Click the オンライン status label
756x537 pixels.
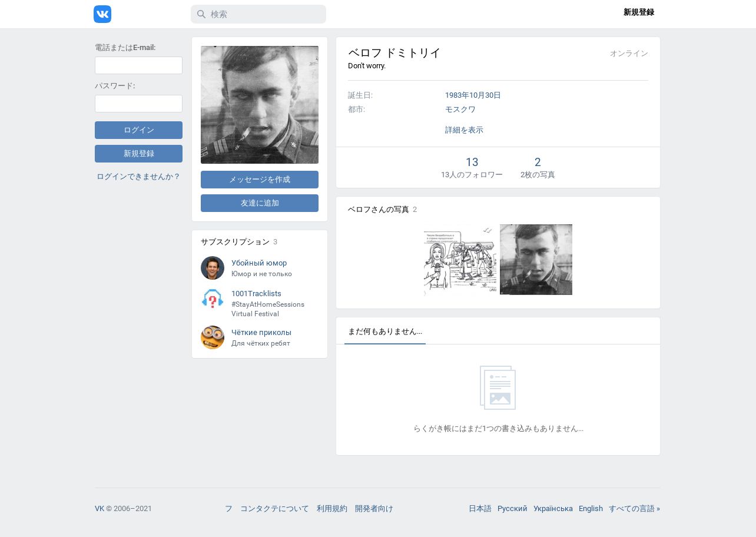[629, 54]
